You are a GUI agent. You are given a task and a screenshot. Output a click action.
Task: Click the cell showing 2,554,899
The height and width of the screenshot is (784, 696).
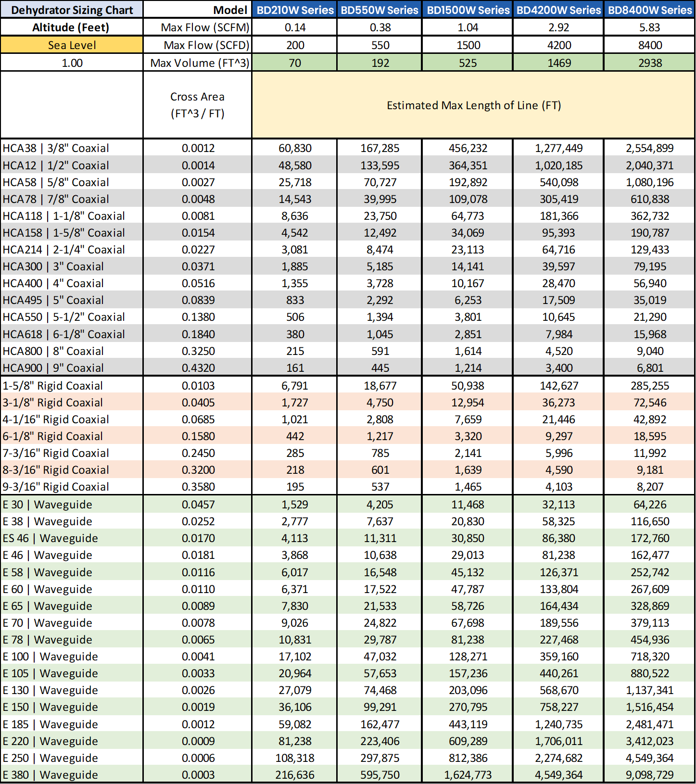649,148
